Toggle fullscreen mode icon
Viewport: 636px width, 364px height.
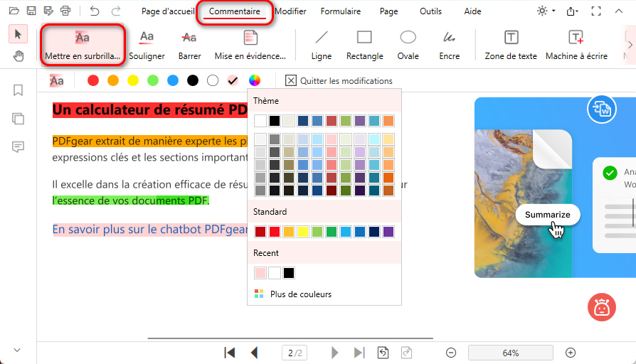click(x=596, y=11)
